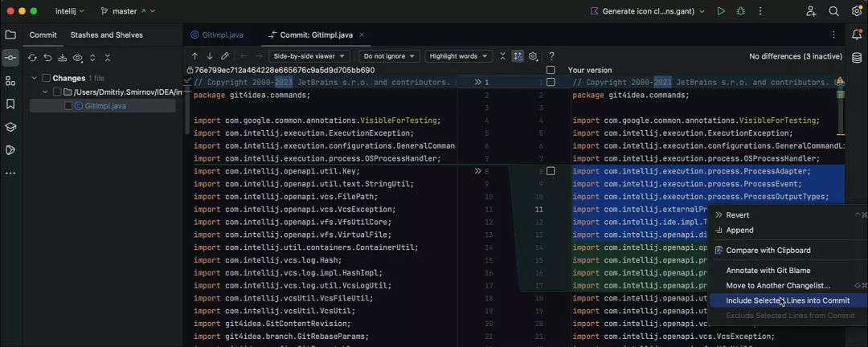Open the Bookmarks tool window

(x=10, y=104)
